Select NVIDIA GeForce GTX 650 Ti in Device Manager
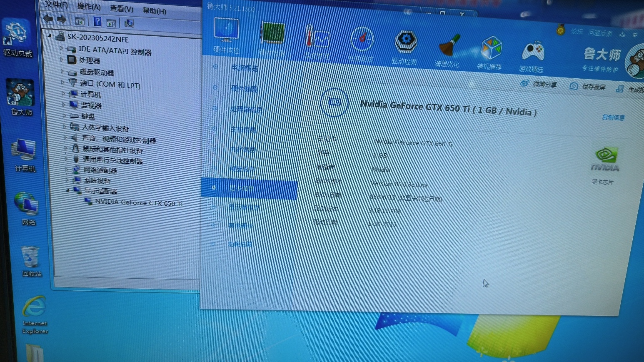Viewport: 644px width, 362px height. 139,202
